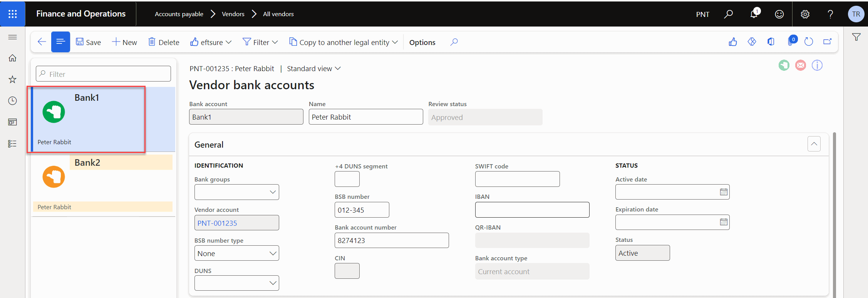Click the CIN field
The height and width of the screenshot is (298, 868).
coord(347,271)
